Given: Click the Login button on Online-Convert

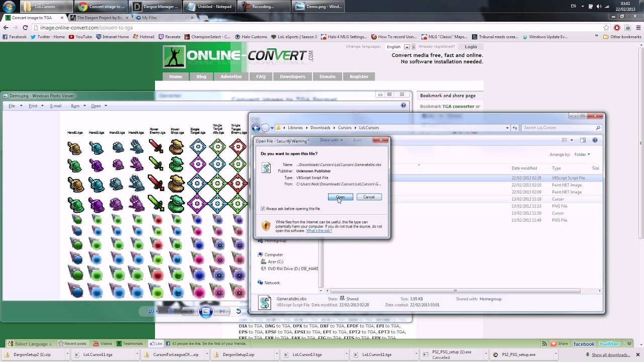Looking at the screenshot, I should pyautogui.click(x=471, y=47).
